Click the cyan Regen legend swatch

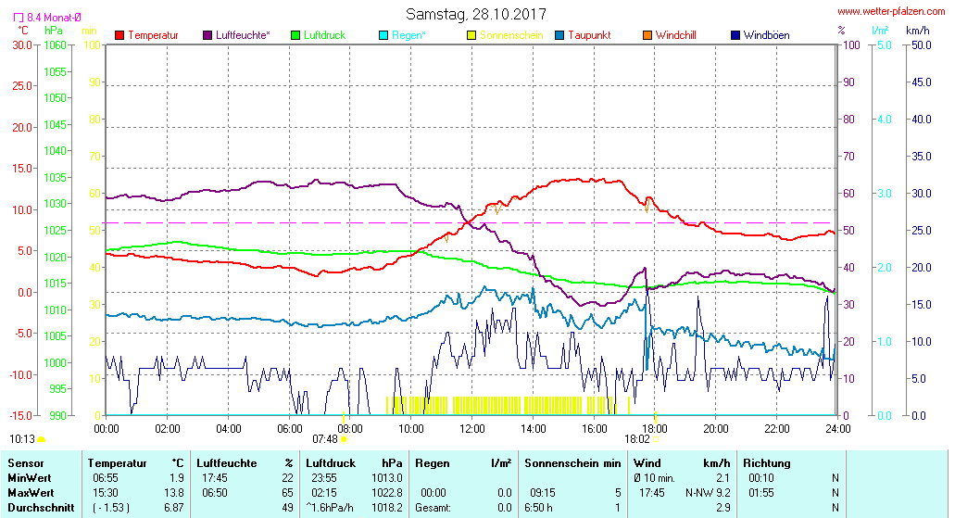[383, 35]
